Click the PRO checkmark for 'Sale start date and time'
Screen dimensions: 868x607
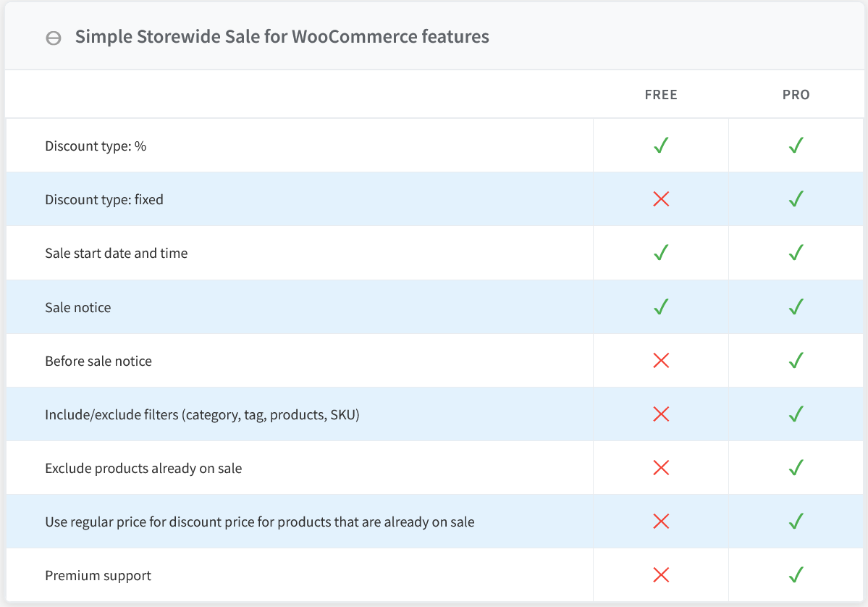tap(796, 253)
